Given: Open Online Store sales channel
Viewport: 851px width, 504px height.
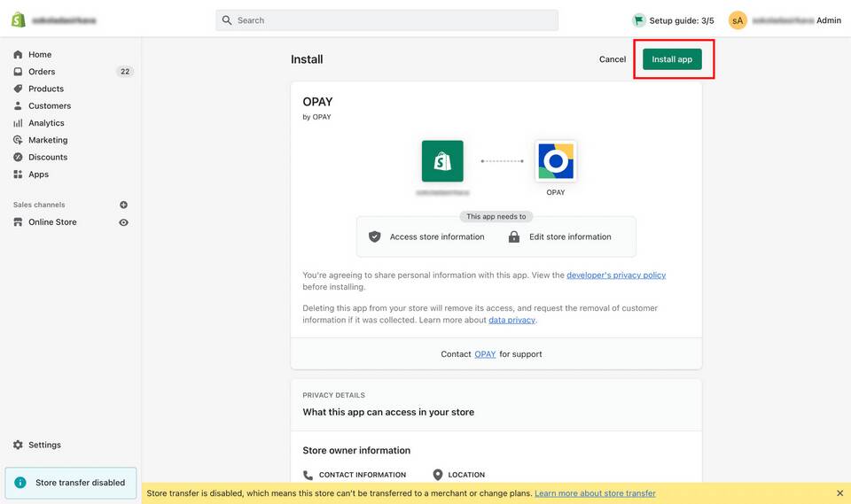Looking at the screenshot, I should [x=52, y=222].
